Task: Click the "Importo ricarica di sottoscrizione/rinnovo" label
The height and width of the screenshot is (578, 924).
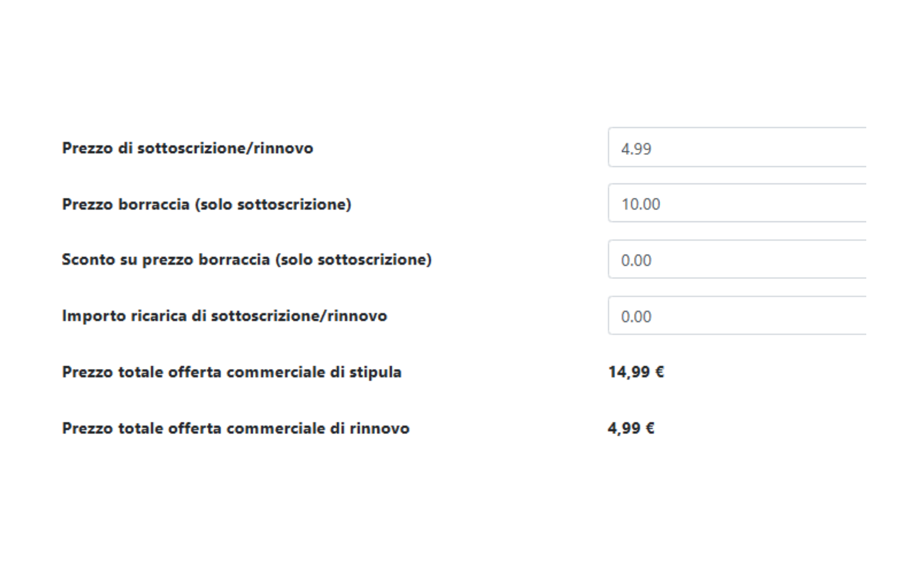Action: tap(225, 316)
